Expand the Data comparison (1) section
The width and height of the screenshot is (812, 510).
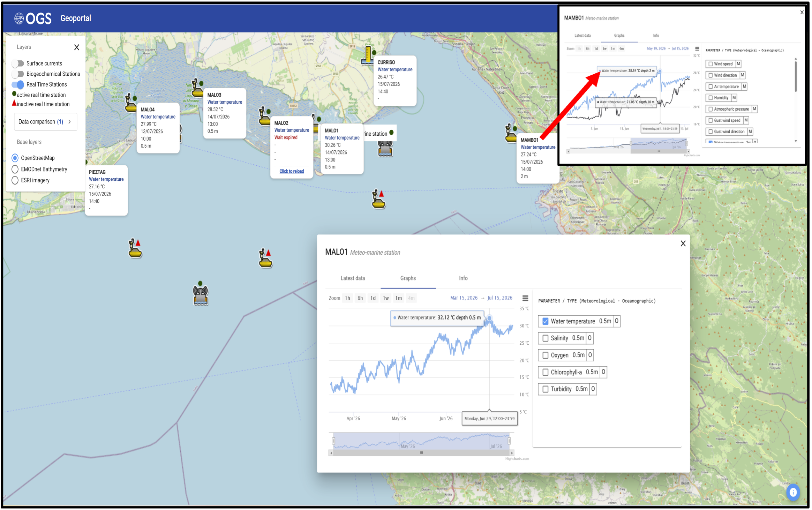[x=45, y=122]
